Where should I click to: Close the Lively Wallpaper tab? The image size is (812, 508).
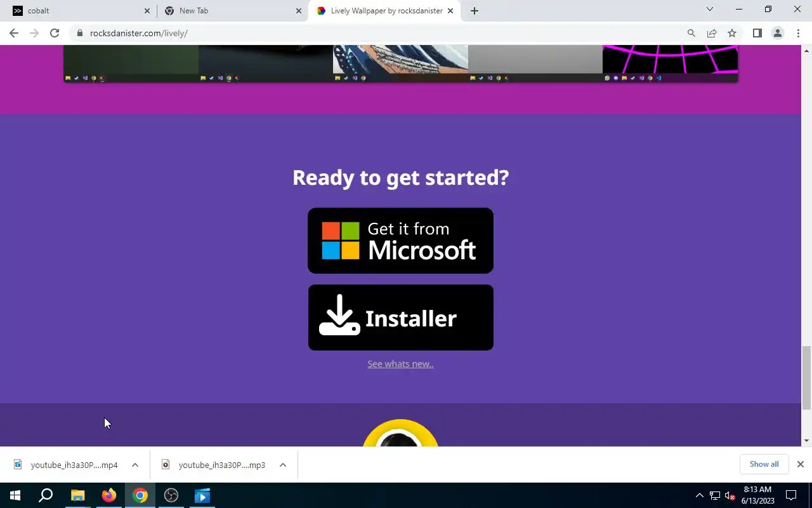click(x=450, y=11)
